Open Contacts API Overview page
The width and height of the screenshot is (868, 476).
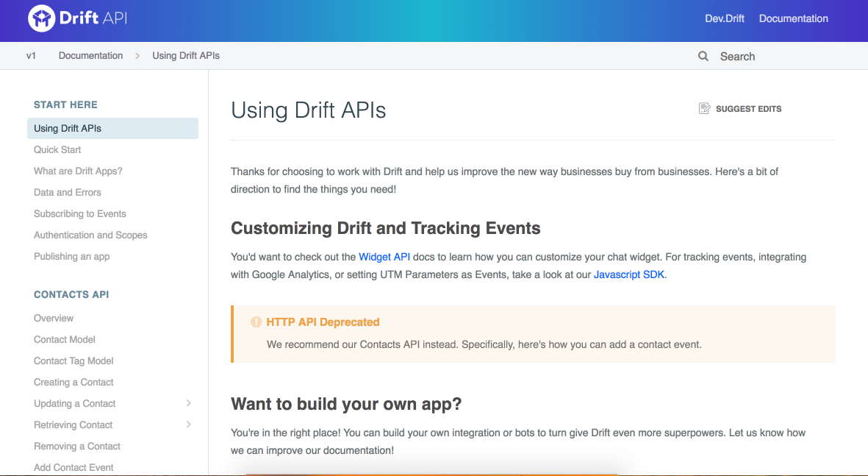coord(53,318)
